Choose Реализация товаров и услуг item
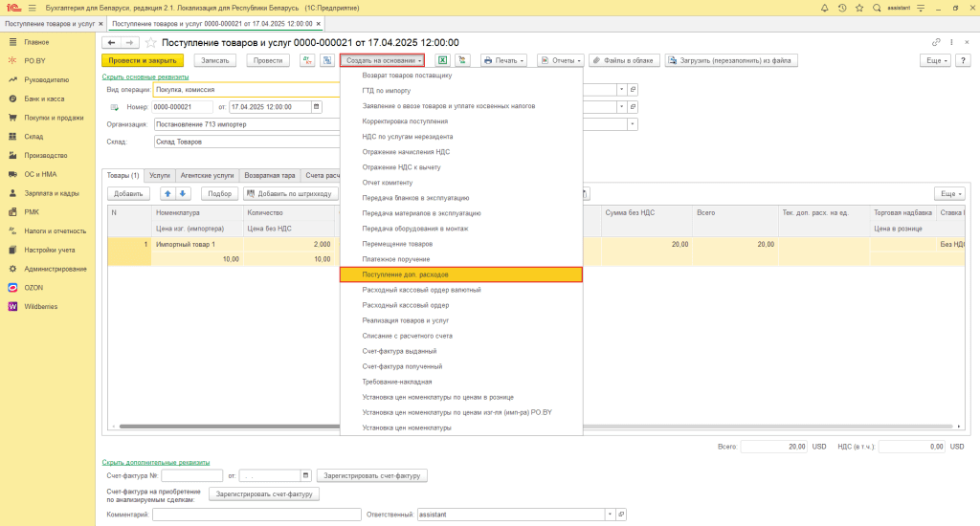Viewport: 980px width, 526px height. [461, 320]
